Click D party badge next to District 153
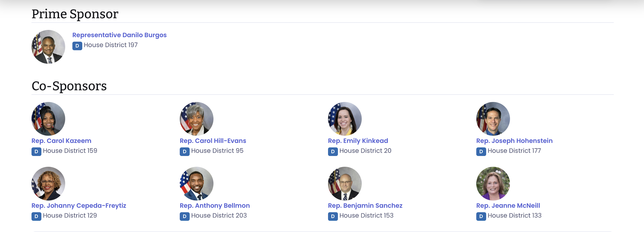Viewport: 644px width, 232px height. point(333,216)
